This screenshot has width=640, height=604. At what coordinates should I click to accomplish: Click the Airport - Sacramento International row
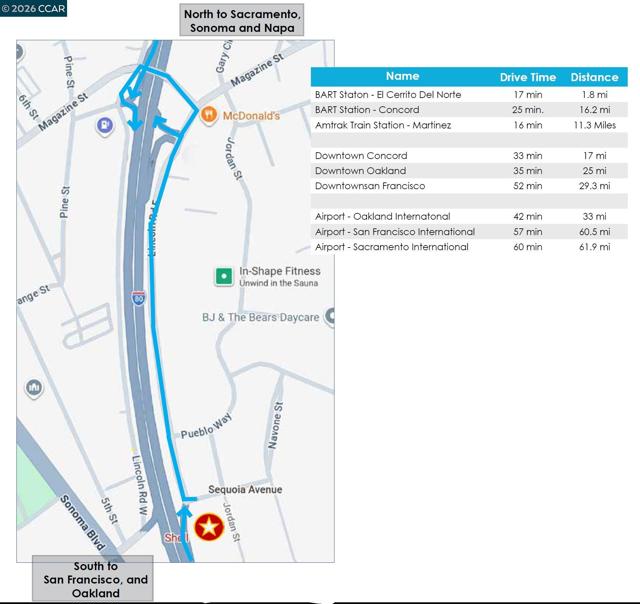[469, 247]
